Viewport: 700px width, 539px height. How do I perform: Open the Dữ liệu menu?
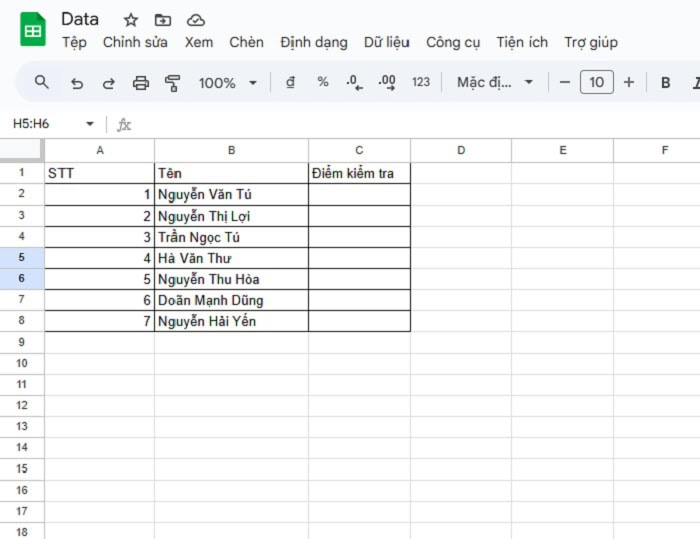386,42
